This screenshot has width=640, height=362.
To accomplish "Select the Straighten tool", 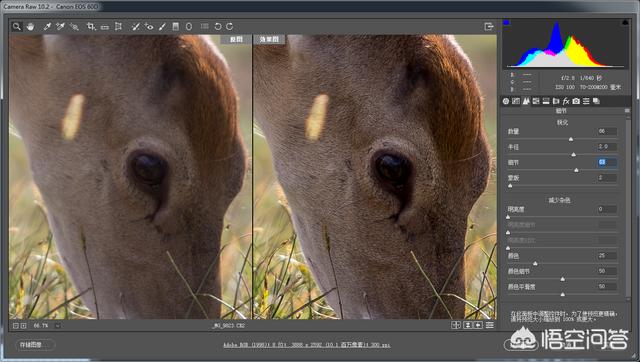I will coord(104,27).
